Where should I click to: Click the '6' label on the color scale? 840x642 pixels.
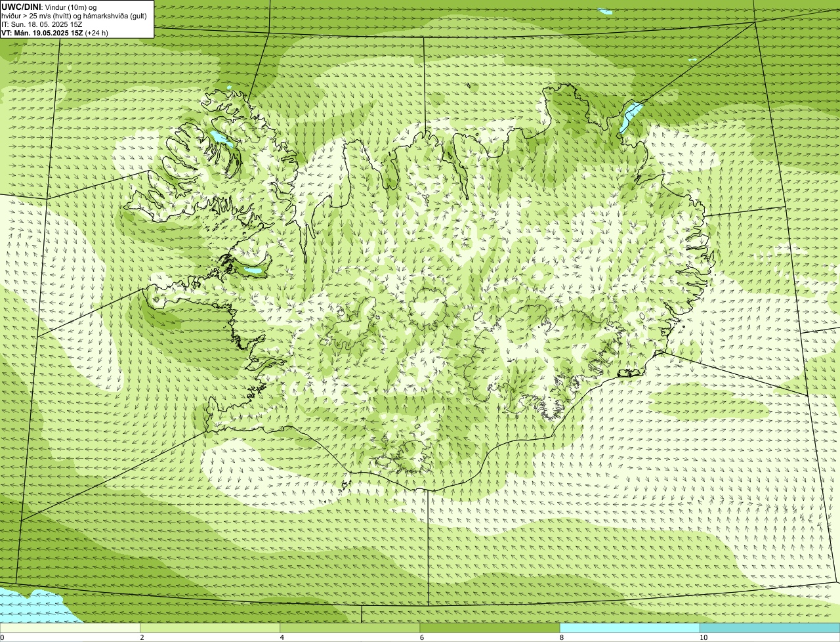tap(422, 637)
